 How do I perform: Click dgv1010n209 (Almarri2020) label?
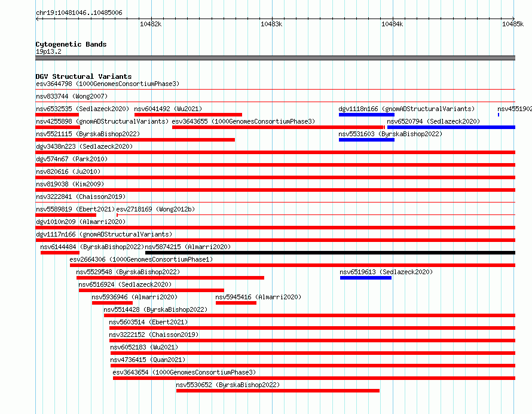point(81,222)
